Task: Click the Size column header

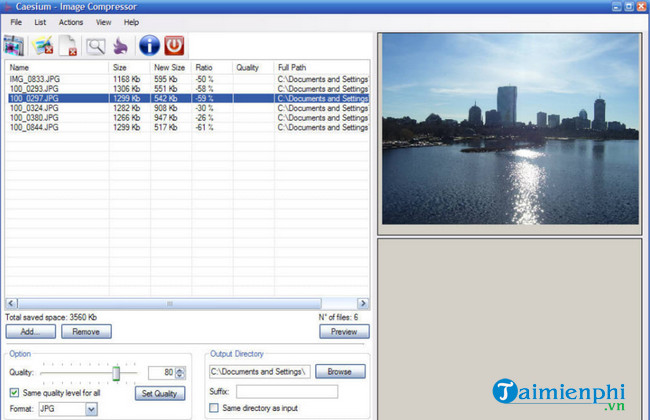Action: tap(129, 68)
